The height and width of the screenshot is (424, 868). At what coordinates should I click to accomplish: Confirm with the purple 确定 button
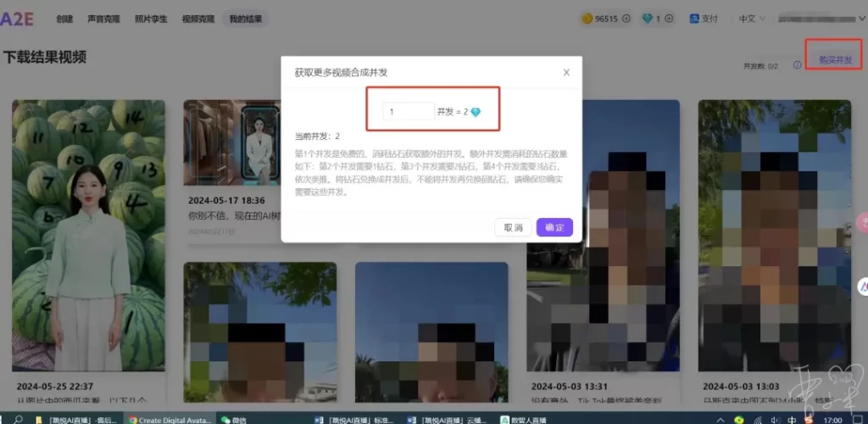554,227
